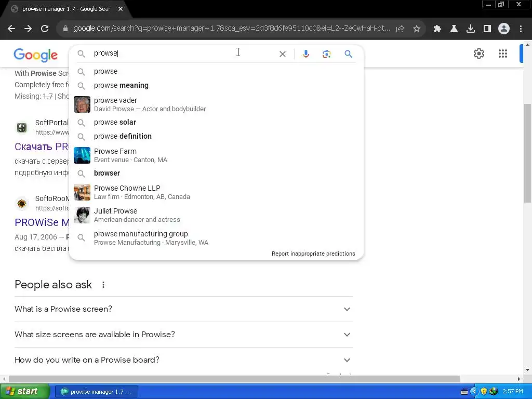
Task: Start voice search with microphone icon
Action: [x=305, y=54]
